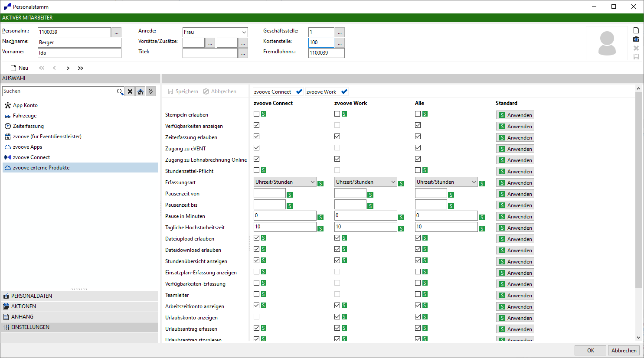Select zvoove Connect in the Auswahl list
This screenshot has width=644, height=358.
80,157
